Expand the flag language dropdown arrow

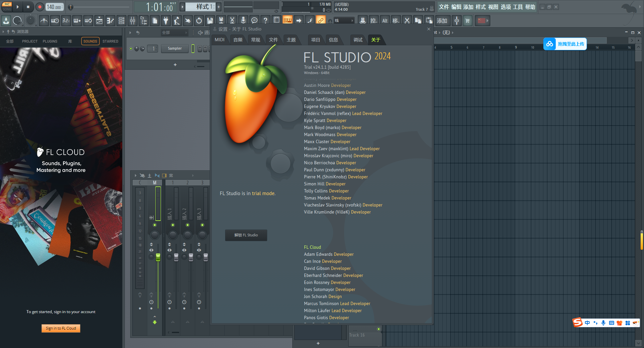488,21
